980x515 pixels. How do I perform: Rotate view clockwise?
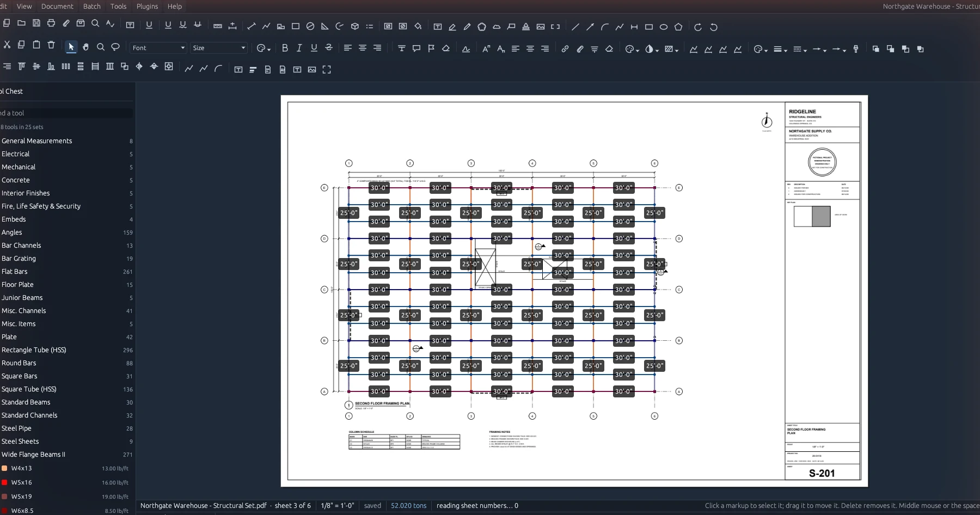point(698,27)
